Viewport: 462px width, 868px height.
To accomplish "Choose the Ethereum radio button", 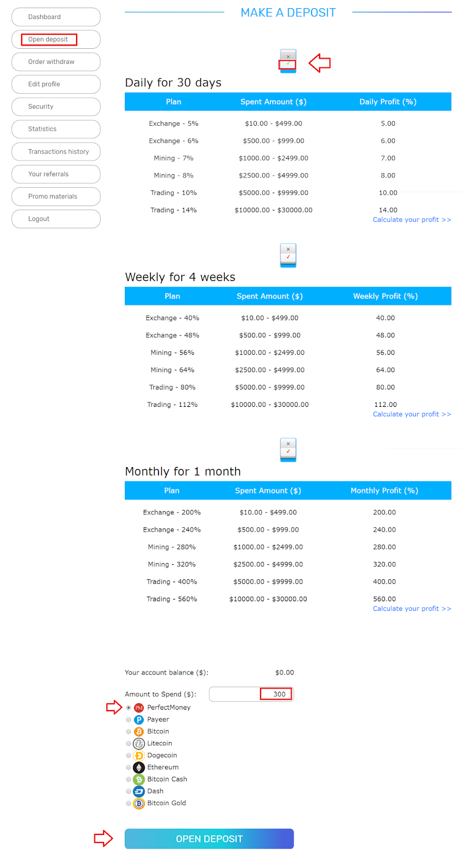I will tap(129, 767).
